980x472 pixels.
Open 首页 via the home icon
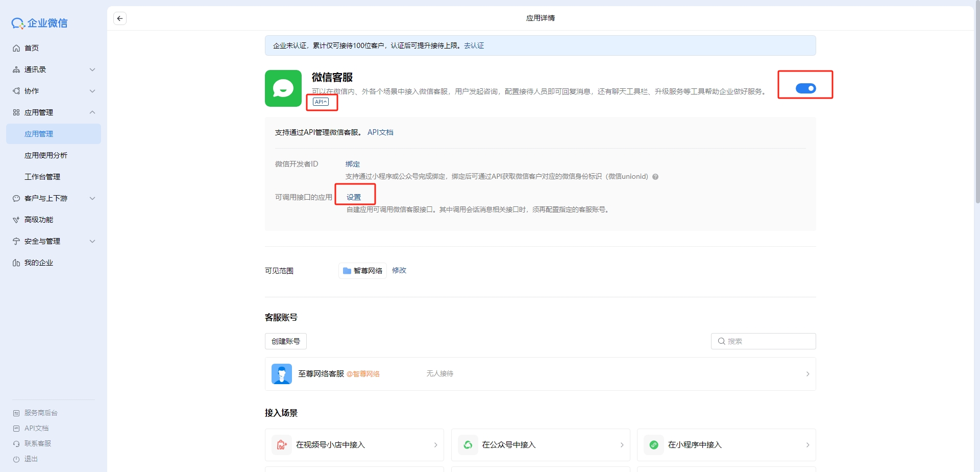[16, 48]
